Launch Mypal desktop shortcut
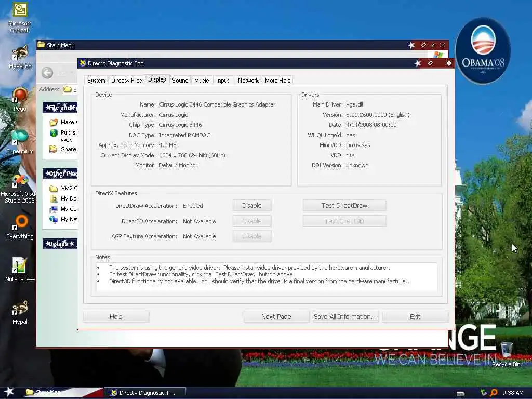 (x=20, y=312)
